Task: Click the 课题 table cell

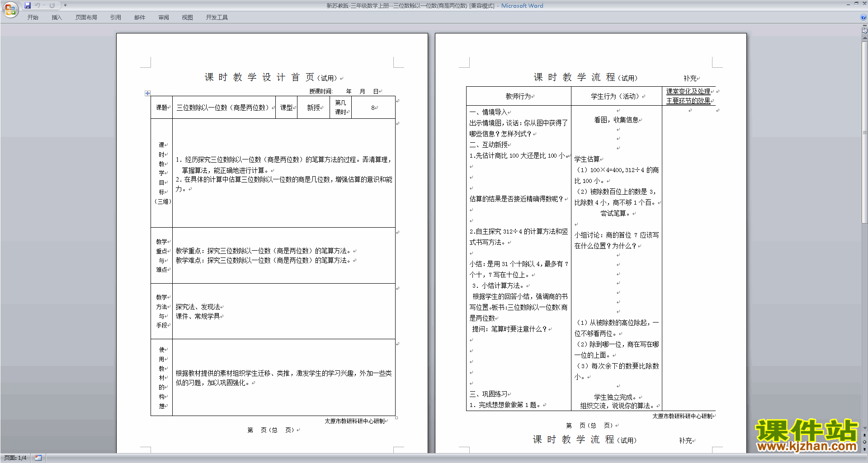Action: (161, 108)
